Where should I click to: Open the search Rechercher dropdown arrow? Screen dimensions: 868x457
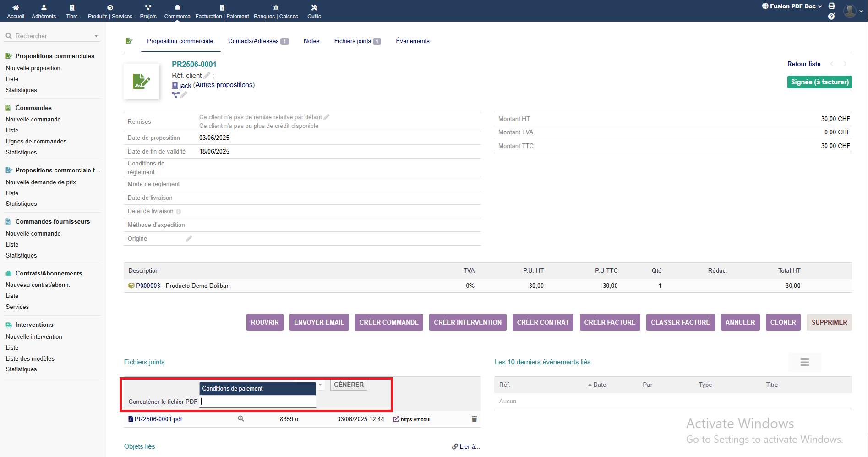96,36
